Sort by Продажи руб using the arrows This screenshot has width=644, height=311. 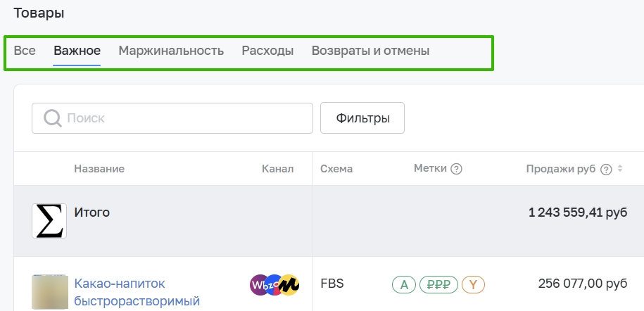click(x=620, y=168)
